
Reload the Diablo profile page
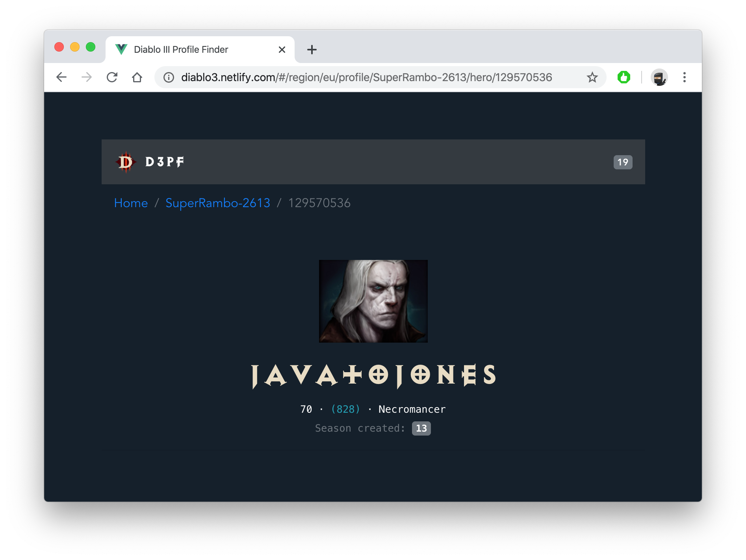pos(112,77)
